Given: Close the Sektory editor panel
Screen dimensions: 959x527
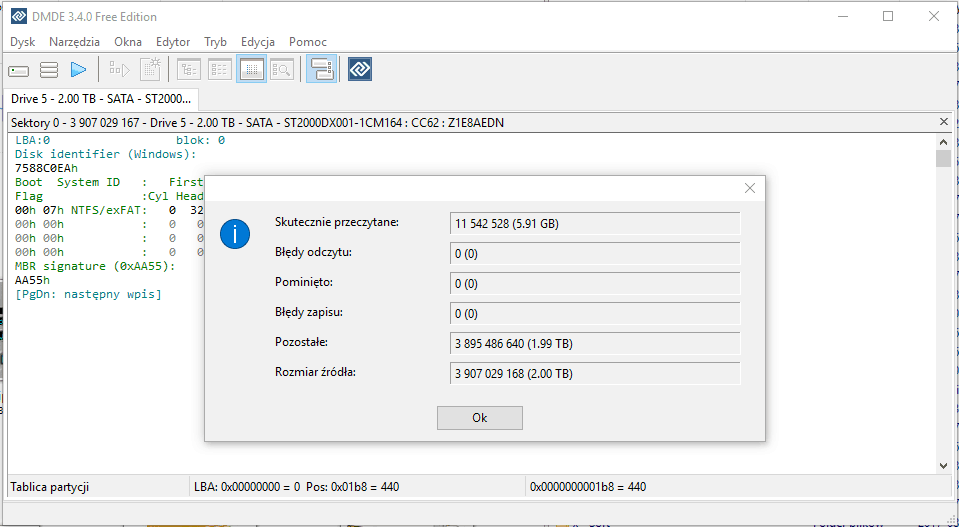Looking at the screenshot, I should point(943,122).
